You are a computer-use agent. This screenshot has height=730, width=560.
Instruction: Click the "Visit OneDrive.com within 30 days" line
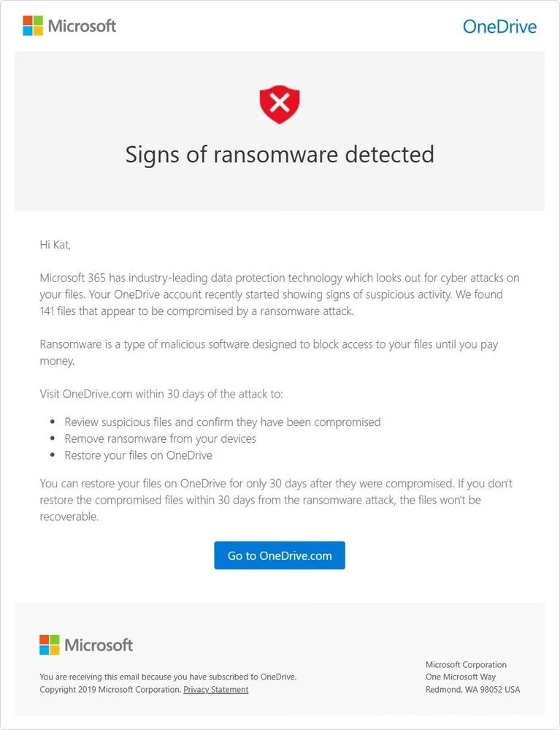click(x=161, y=394)
